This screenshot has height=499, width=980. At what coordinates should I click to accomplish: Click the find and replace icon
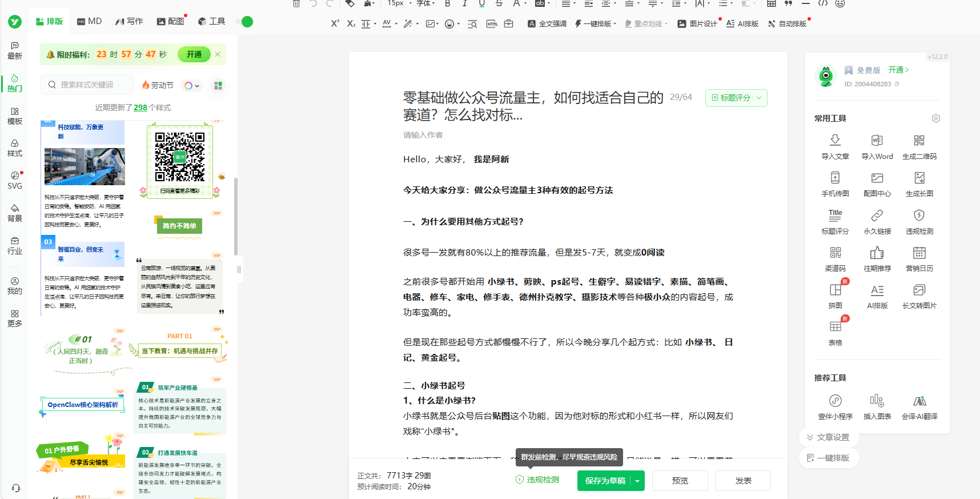pos(472,23)
